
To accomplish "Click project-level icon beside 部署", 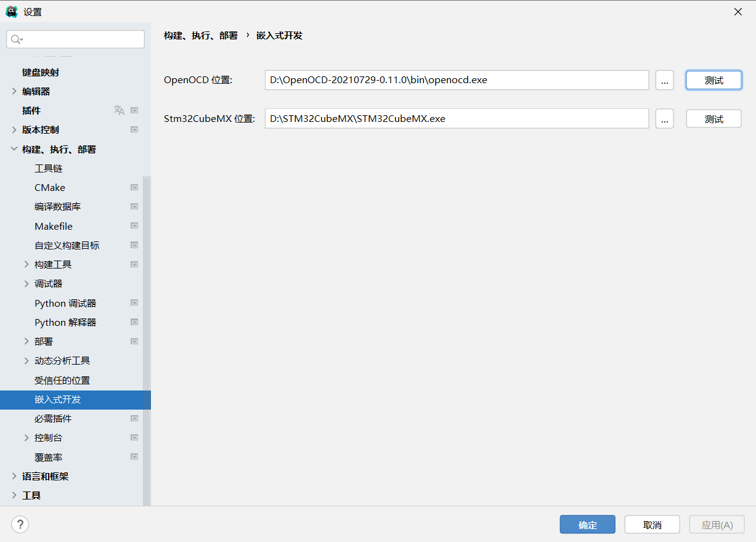I will click(134, 341).
